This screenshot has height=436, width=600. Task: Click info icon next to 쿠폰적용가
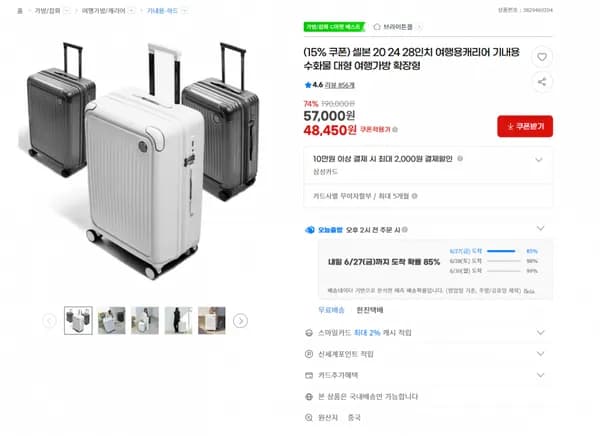393,129
